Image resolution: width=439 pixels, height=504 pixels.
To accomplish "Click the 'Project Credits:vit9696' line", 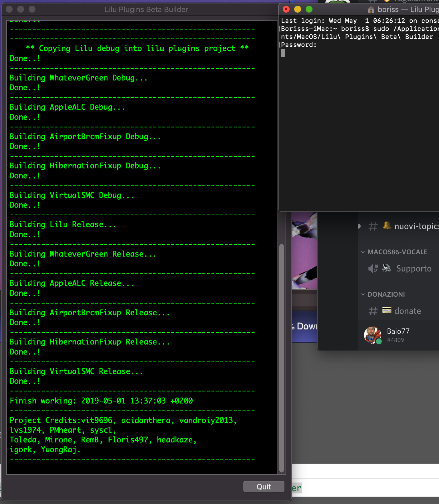I will (123, 420).
